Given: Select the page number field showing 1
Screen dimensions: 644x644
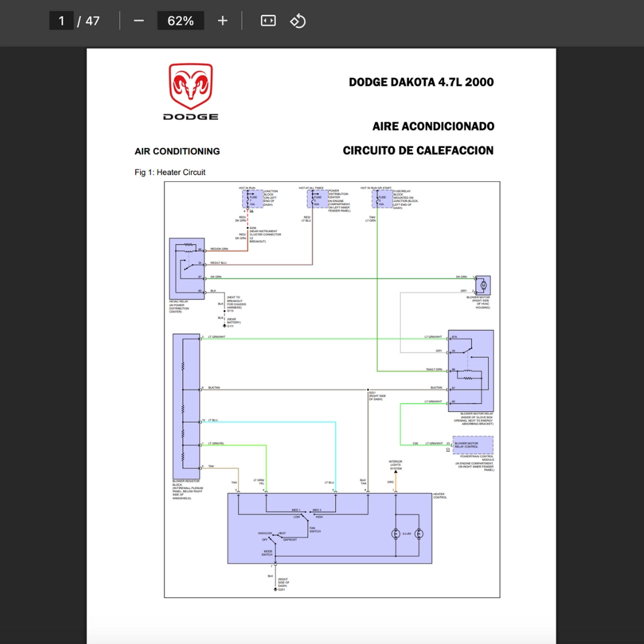Looking at the screenshot, I should 61,20.
